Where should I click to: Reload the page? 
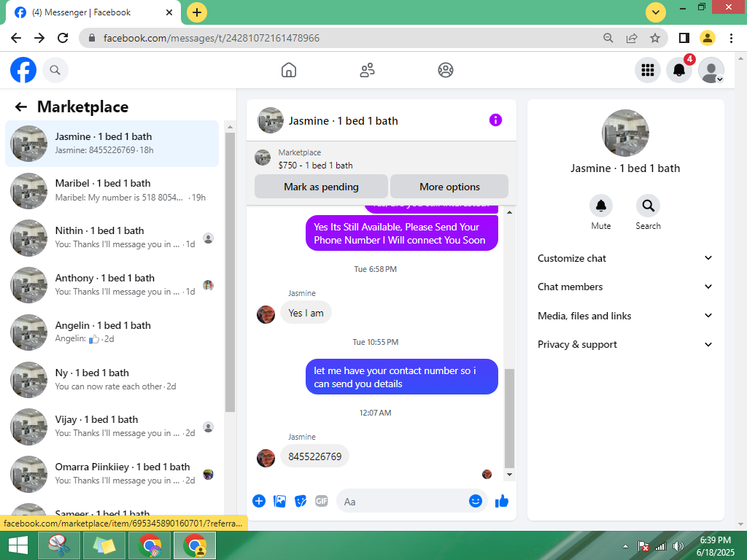[63, 38]
